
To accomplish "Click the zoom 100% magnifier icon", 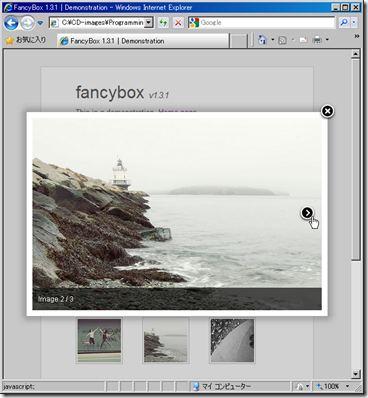I will click(x=319, y=386).
